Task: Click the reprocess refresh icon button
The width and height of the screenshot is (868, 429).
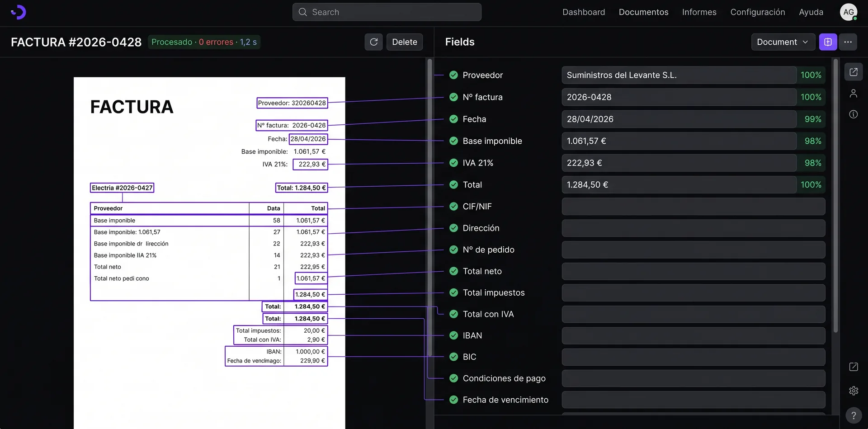Action: [374, 42]
